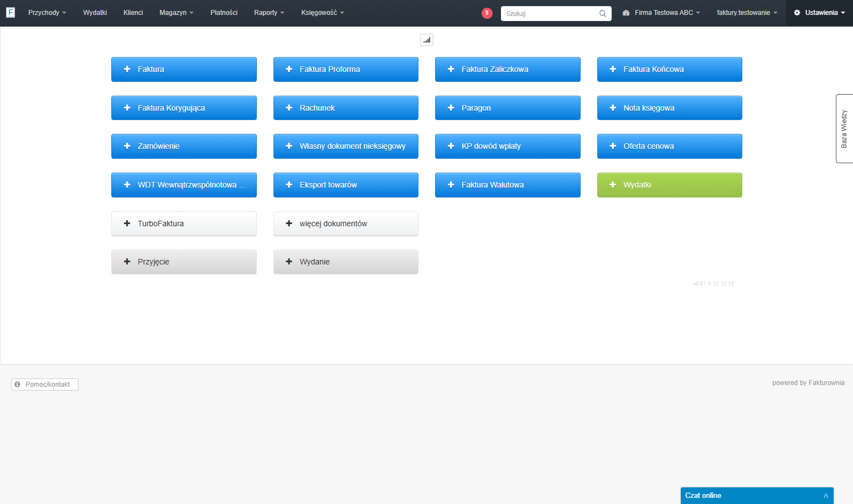
Task: Open the Czat online bar
Action: [x=757, y=496]
